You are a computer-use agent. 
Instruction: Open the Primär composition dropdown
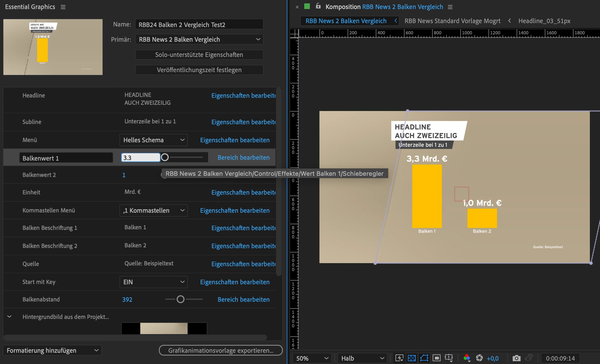(199, 39)
